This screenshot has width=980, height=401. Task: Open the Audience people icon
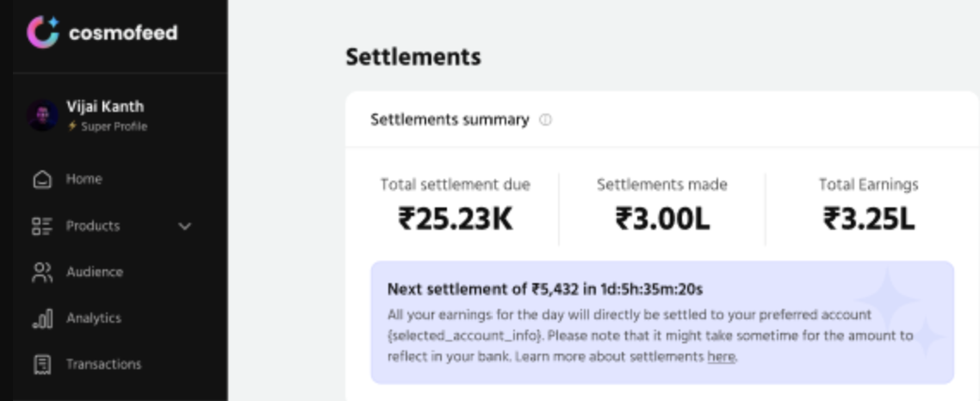pyautogui.click(x=42, y=273)
